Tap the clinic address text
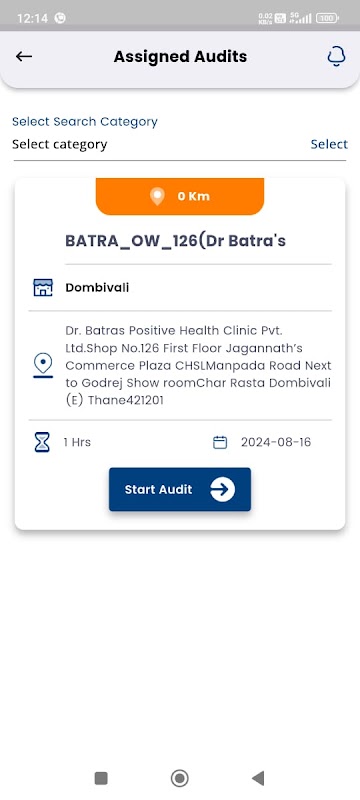Viewport: 360px width, 800px height. [198, 365]
